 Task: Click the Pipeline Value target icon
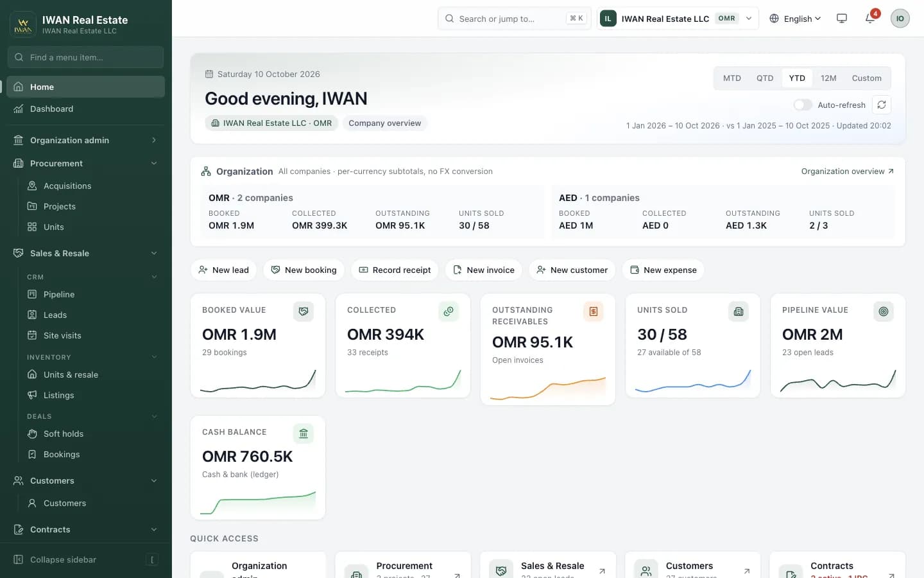[x=884, y=311]
